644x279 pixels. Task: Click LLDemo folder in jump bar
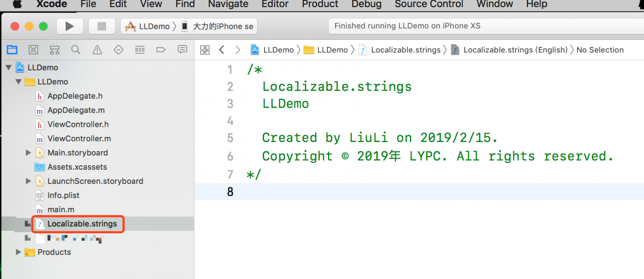326,49
